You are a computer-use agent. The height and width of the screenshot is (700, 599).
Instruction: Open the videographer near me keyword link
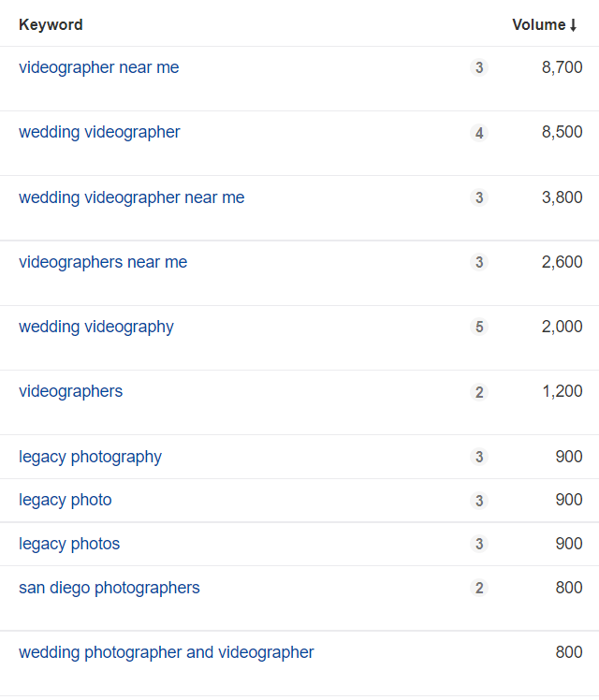click(98, 67)
